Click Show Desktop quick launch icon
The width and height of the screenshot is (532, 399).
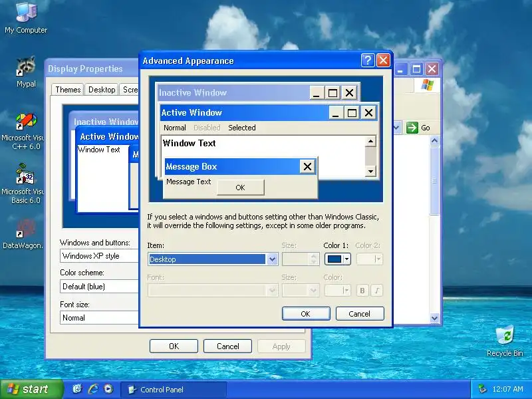(77, 389)
